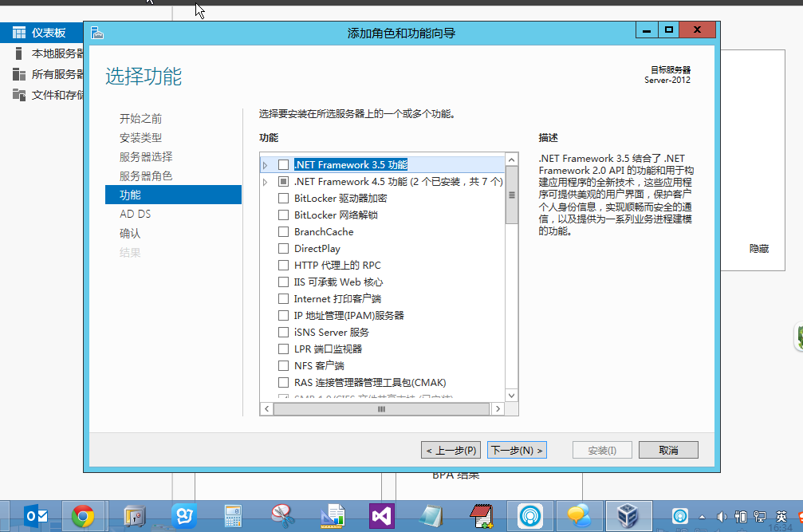The width and height of the screenshot is (803, 532).
Task: Switch to the blue circular headset app in taskbar
Action: [x=530, y=516]
